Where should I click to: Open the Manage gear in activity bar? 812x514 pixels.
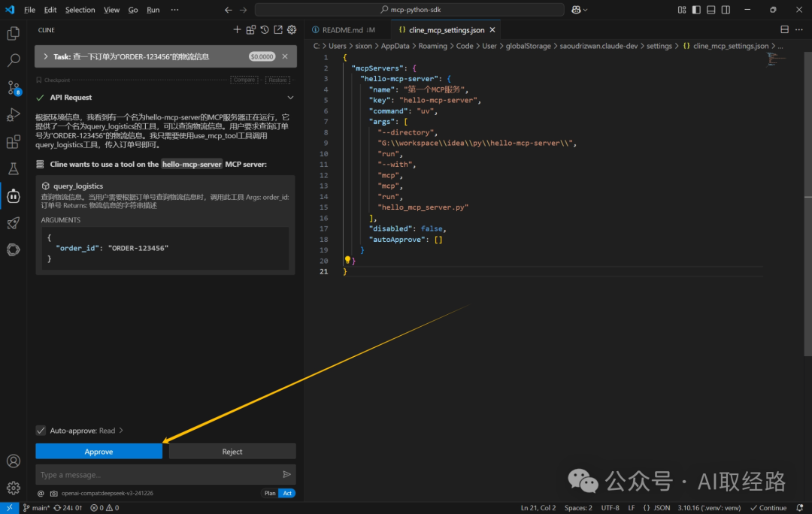[14, 488]
